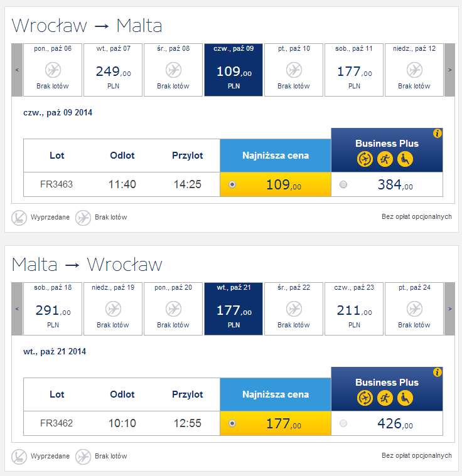This screenshot has height=476, width=462.
Task: Click Wyprzedane legend icon under outbound flights
Action: tap(19, 218)
